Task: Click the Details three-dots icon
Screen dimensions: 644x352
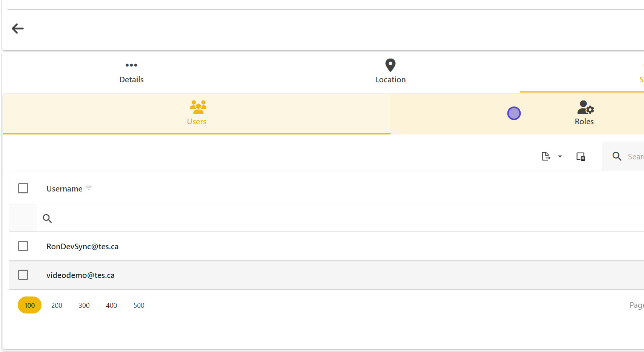Action: (131, 65)
